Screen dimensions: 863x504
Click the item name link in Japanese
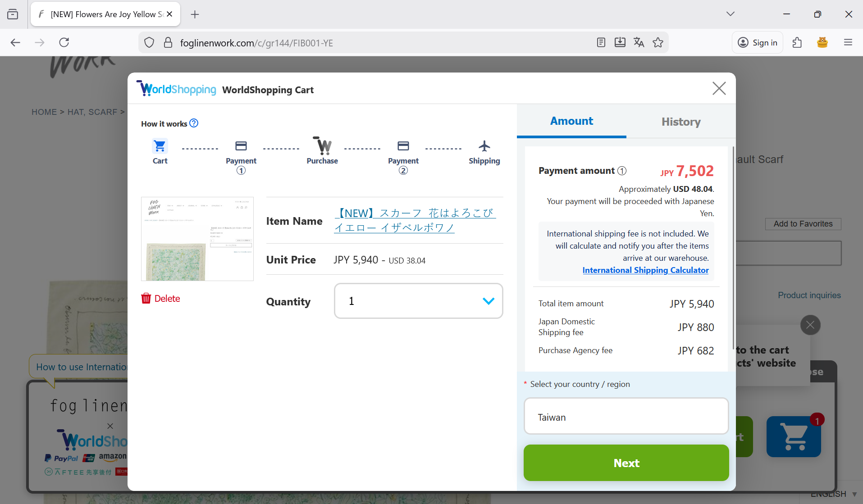[415, 220]
